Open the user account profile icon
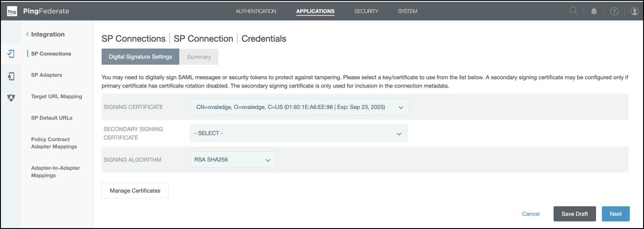 (634, 11)
